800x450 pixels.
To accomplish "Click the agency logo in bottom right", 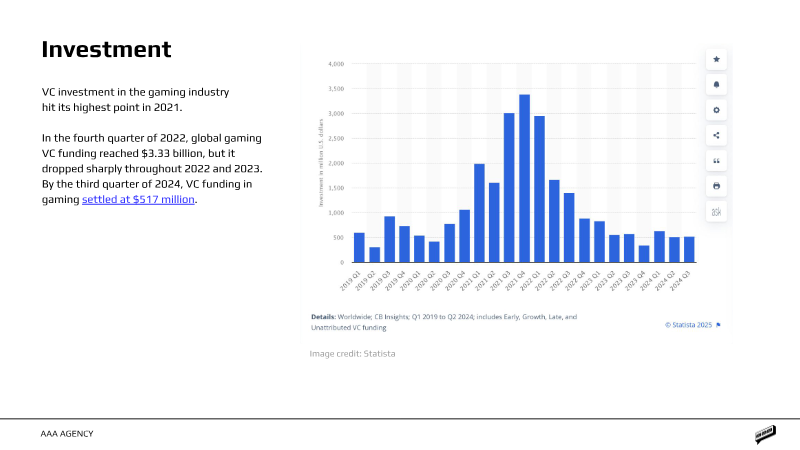I will (x=766, y=434).
